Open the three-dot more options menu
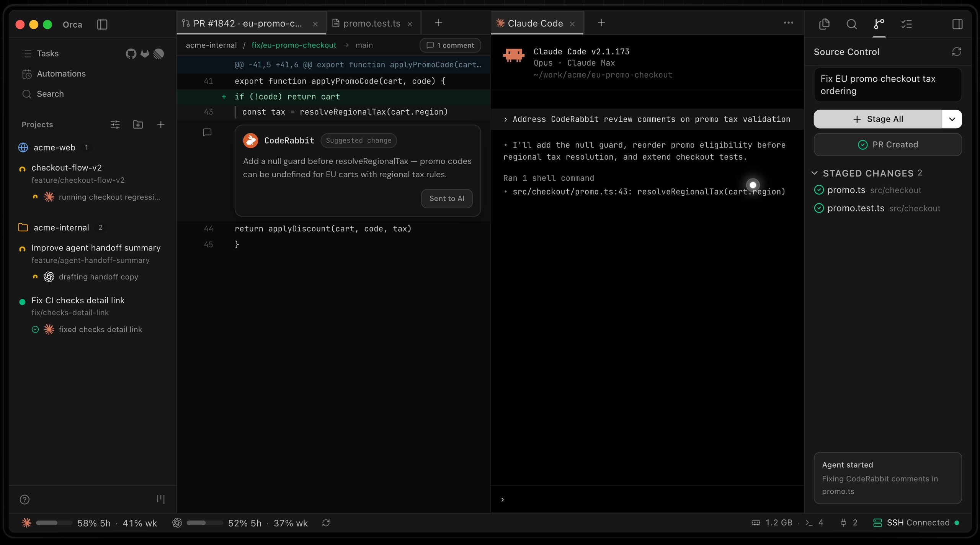The image size is (980, 545). pos(789,23)
